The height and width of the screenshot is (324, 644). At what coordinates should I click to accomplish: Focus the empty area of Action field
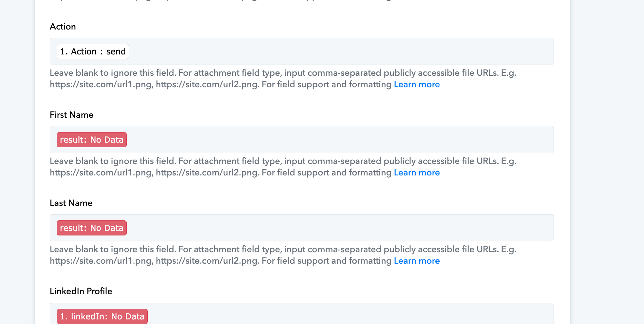(x=341, y=51)
